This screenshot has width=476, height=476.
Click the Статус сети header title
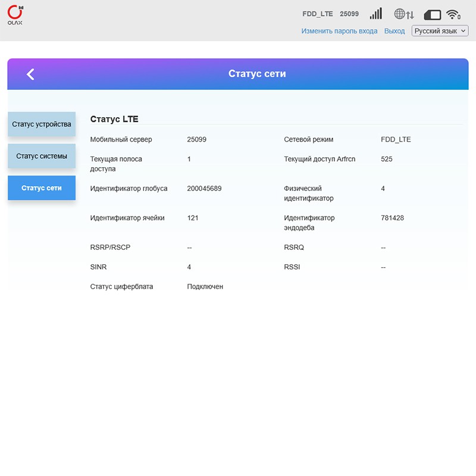[x=257, y=74]
